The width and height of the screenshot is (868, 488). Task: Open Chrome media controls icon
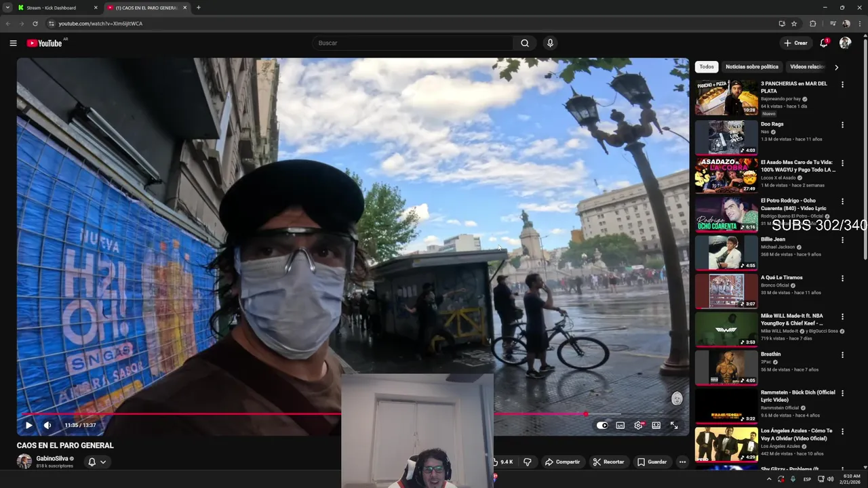(x=833, y=23)
